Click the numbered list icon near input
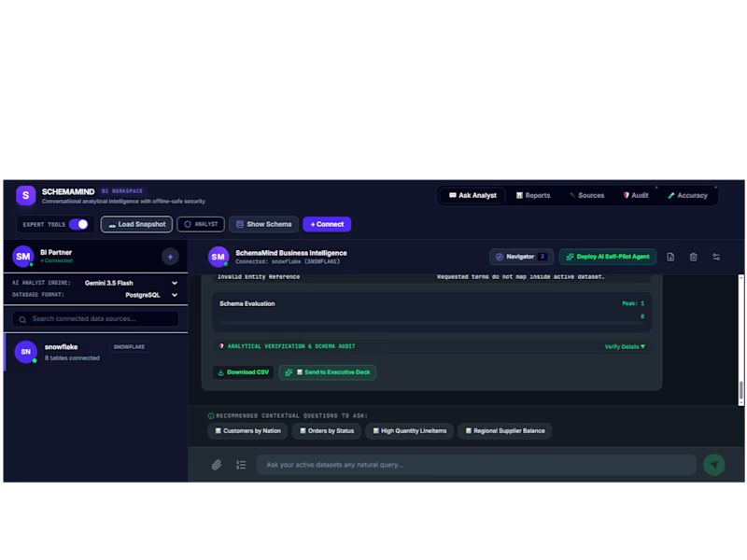 click(241, 465)
